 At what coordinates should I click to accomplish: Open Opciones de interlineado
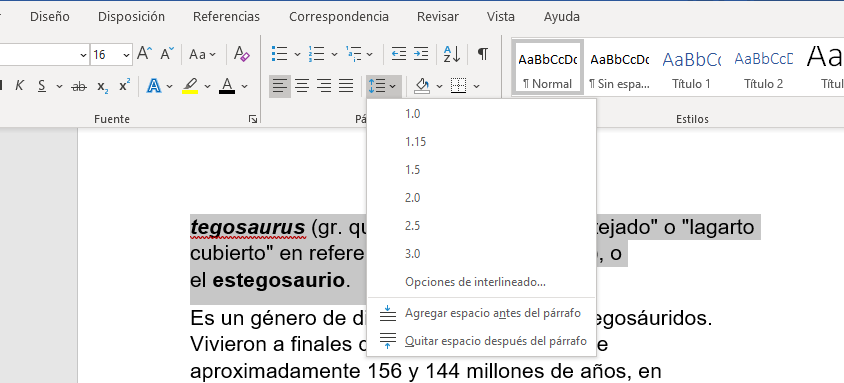(x=481, y=281)
